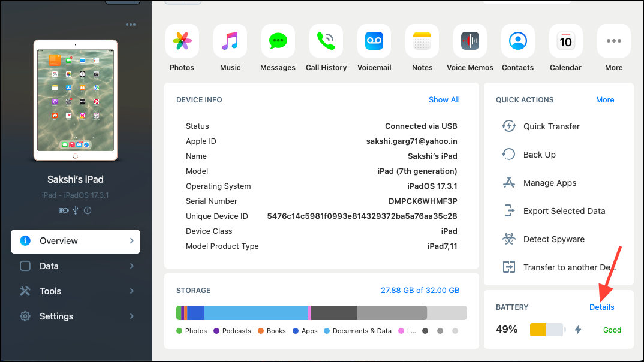Click the iPad7,11 model product type

point(443,246)
